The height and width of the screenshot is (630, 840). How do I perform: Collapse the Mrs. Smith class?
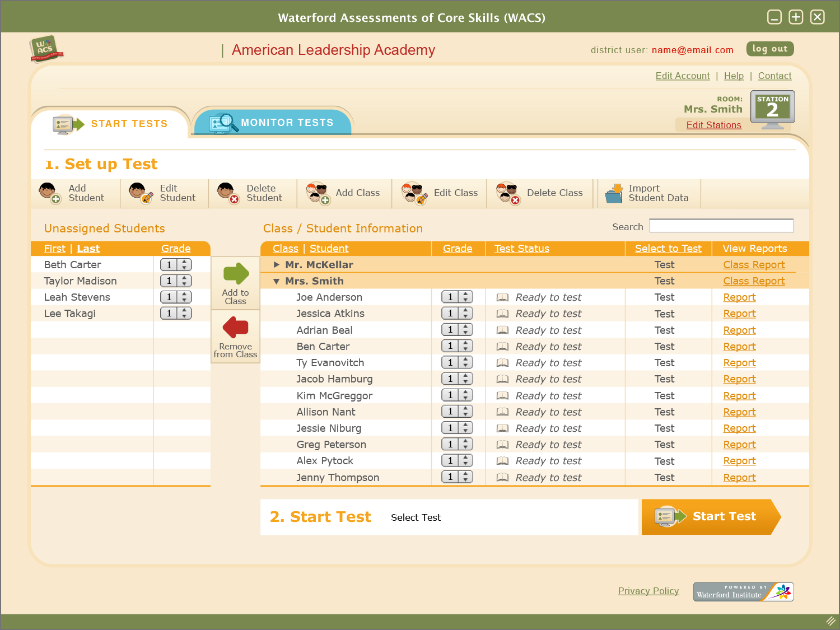(277, 281)
